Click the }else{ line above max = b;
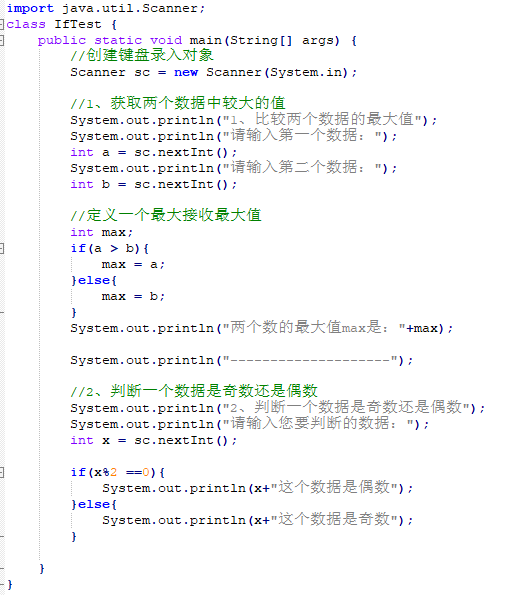Viewport: 511px width, 595px height. [94, 280]
